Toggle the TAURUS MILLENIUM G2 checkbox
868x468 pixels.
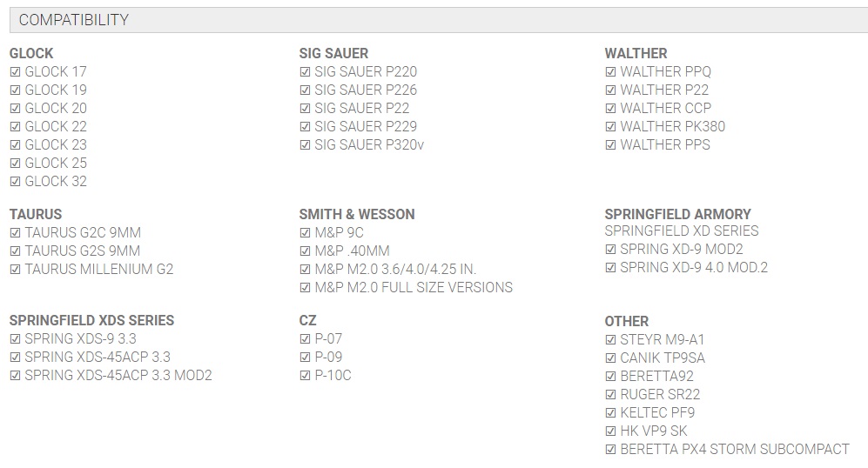15,270
